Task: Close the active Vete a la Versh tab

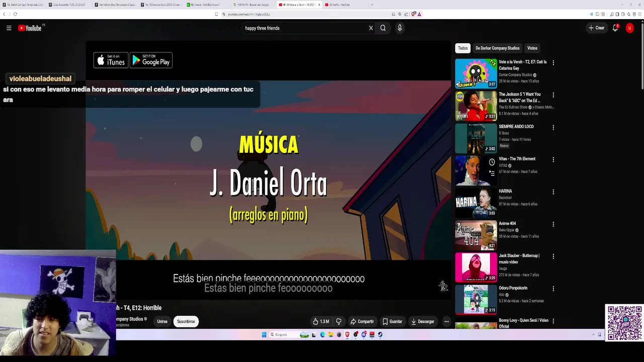Action: pos(319,5)
